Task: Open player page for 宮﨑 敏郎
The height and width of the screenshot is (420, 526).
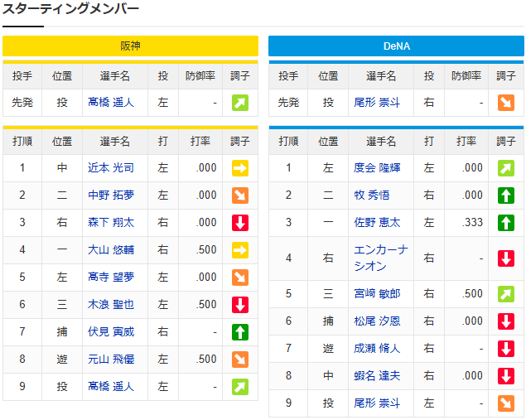Action: 377,293
